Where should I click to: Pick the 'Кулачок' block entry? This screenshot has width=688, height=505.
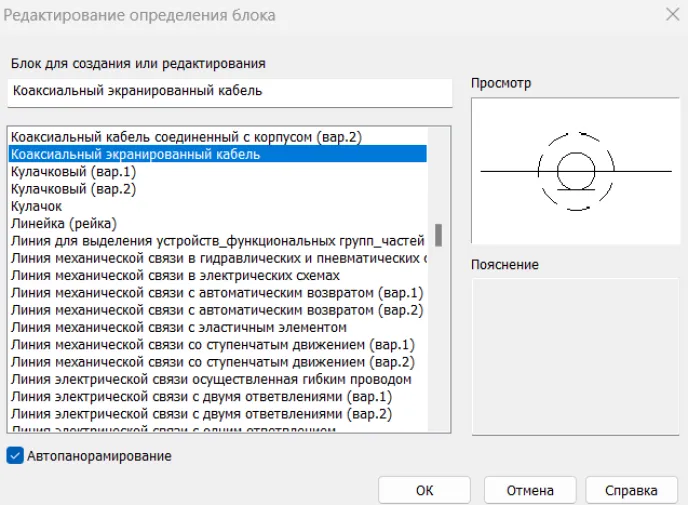(x=36, y=206)
